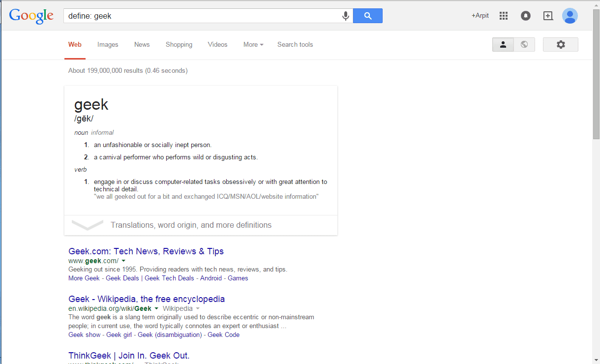Click the voice search microphone icon
The image size is (600, 364).
345,15
